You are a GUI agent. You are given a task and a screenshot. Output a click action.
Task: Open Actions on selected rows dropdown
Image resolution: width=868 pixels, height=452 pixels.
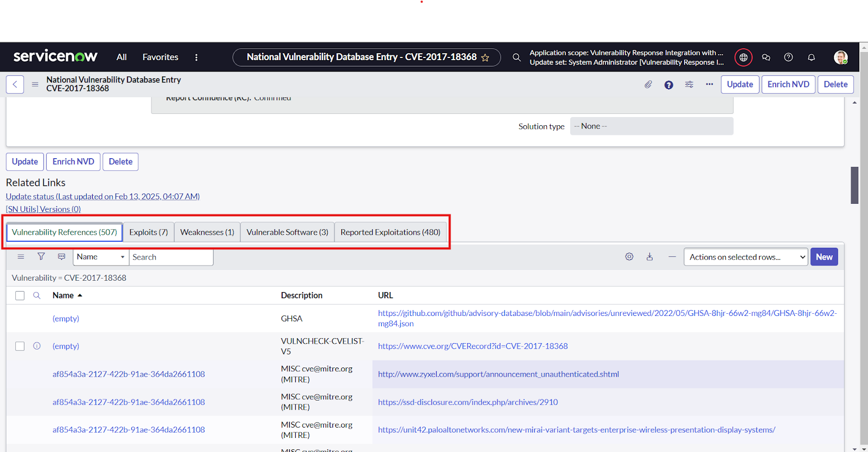pos(746,257)
